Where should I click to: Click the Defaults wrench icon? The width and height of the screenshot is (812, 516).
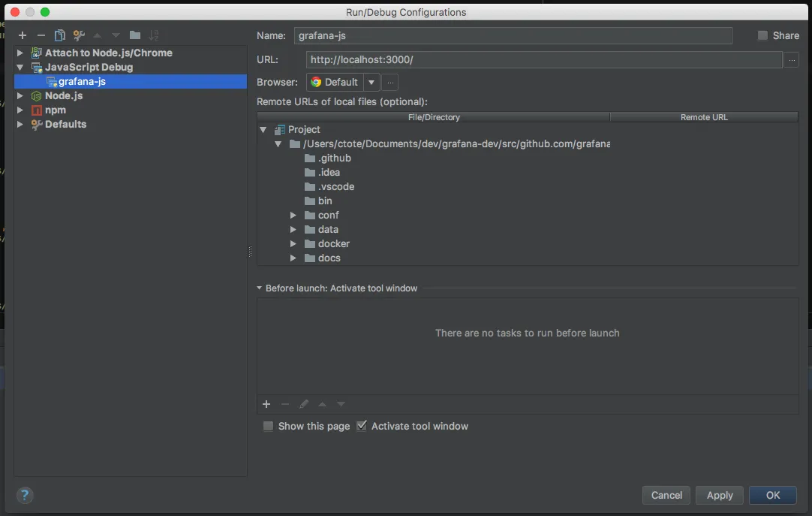pos(36,125)
